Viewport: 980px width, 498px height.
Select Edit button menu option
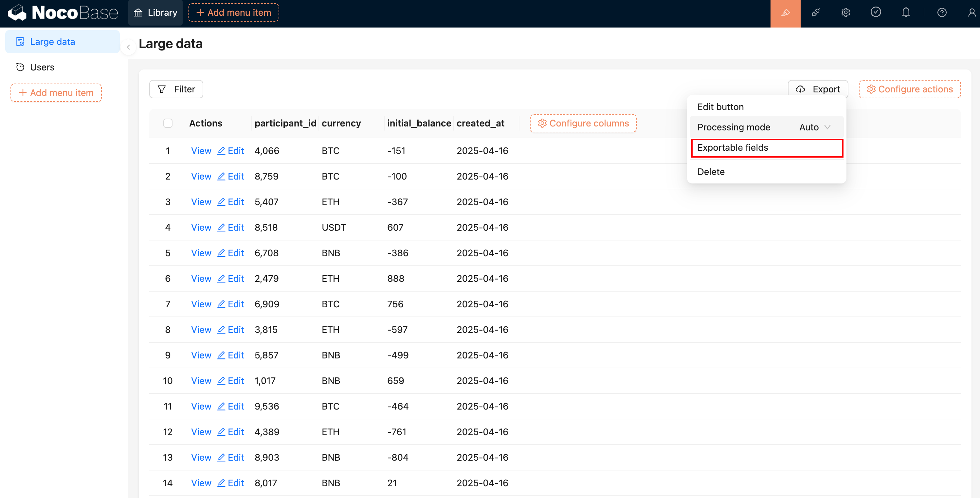pos(720,107)
